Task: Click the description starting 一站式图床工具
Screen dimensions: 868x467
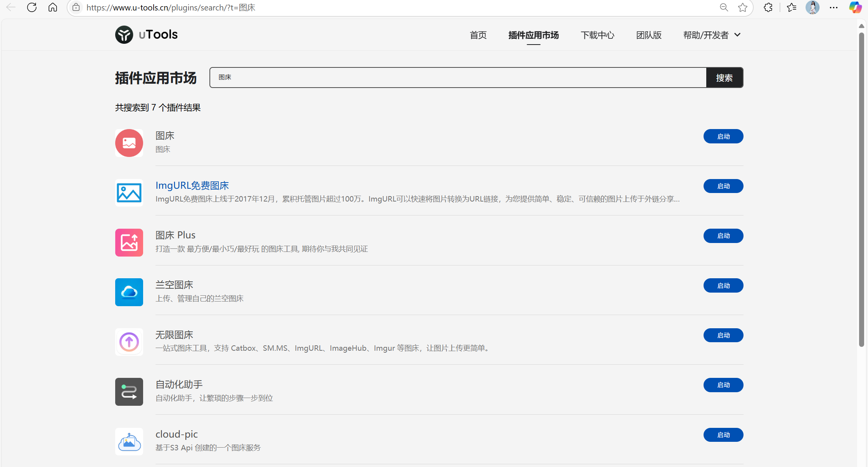Action: 323,348
